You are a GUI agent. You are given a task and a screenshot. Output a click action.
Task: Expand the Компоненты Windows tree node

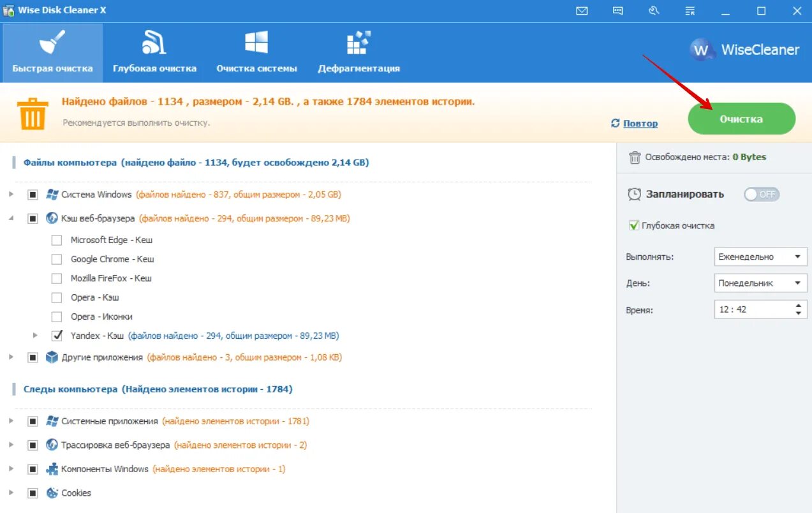click(x=11, y=469)
